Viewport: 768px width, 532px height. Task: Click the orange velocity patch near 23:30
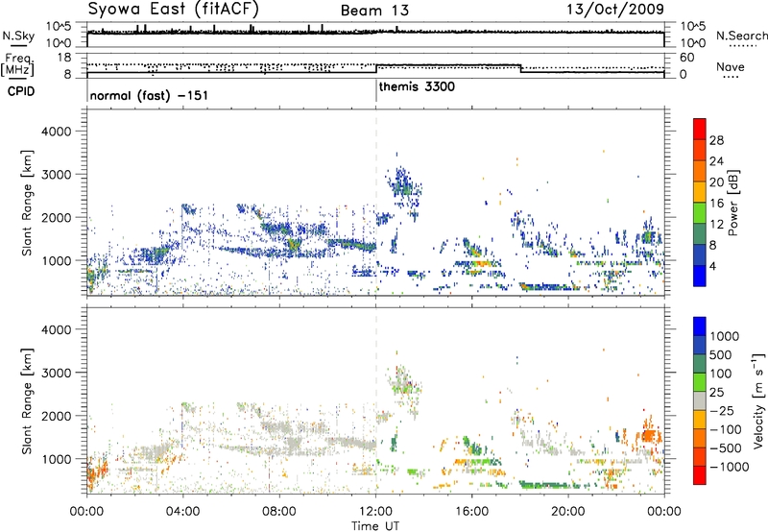coord(647,434)
